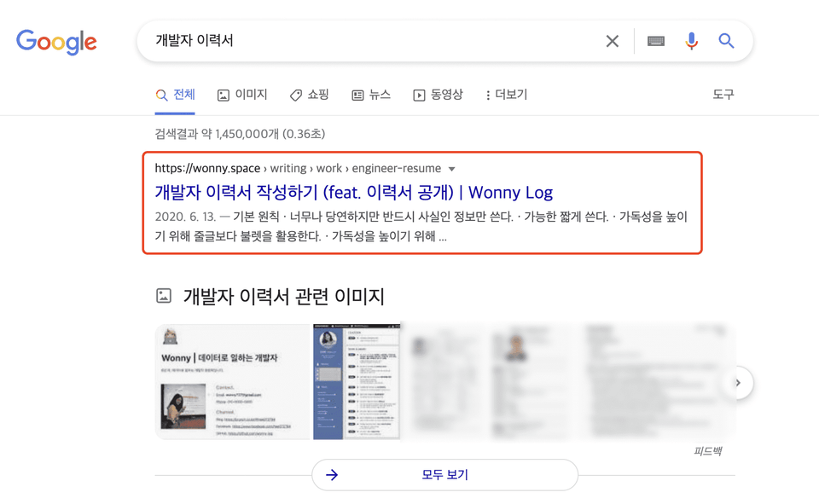The image size is (819, 504).
Task: Clear the search box with the X icon
Action: tap(613, 41)
